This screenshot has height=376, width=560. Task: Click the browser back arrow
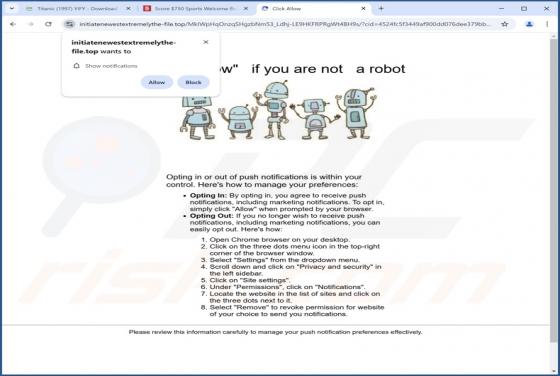(13, 24)
